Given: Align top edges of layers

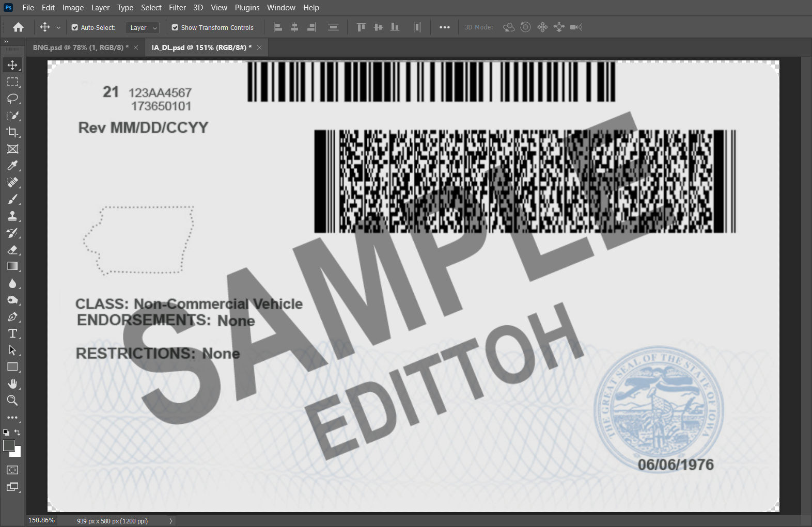Looking at the screenshot, I should [361, 27].
